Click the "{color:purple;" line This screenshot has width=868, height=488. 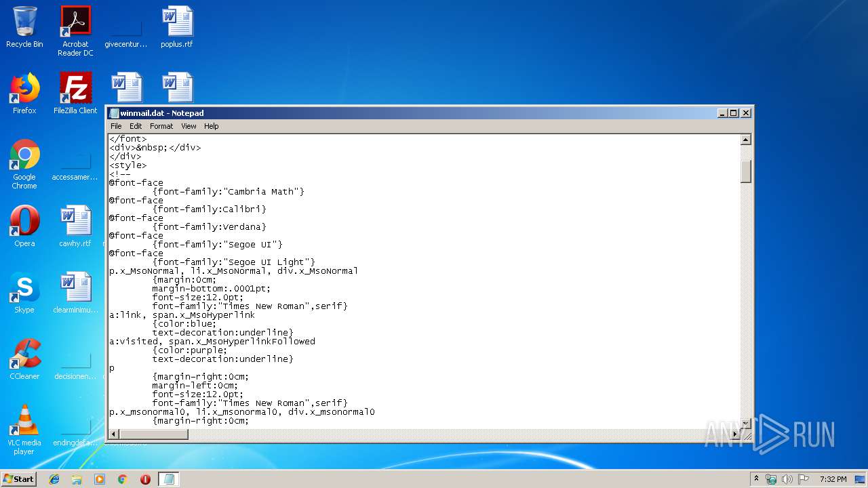pos(190,350)
